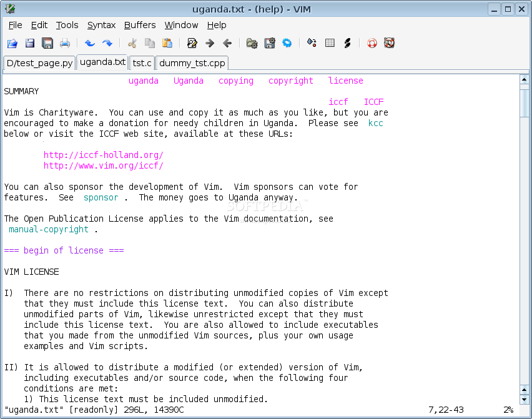Copy selection using the toolbar icon
This screenshot has width=532, height=419.
(x=150, y=43)
